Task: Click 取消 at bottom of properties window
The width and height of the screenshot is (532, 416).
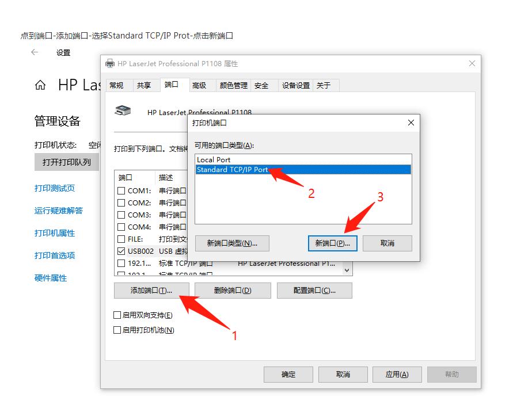Action: (x=343, y=375)
